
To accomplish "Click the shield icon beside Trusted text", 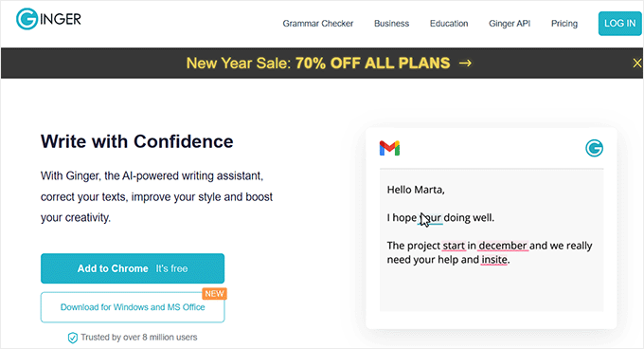I will click(x=72, y=338).
